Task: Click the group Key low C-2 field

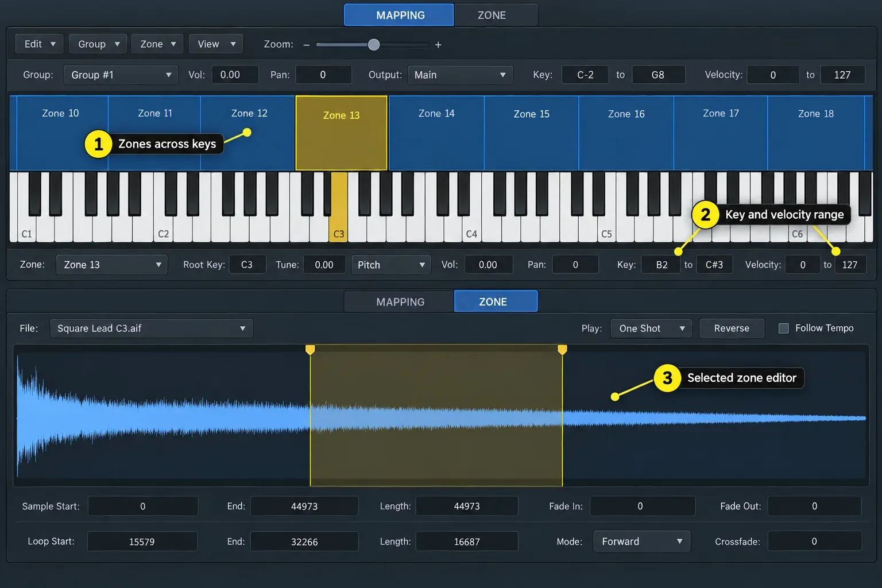Action: pyautogui.click(x=585, y=75)
